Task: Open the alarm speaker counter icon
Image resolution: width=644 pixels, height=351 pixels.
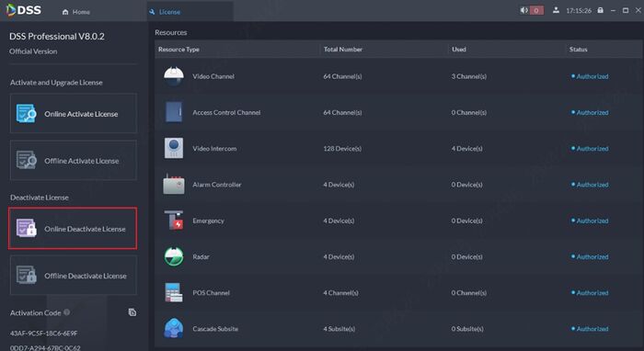Action: click(x=532, y=10)
